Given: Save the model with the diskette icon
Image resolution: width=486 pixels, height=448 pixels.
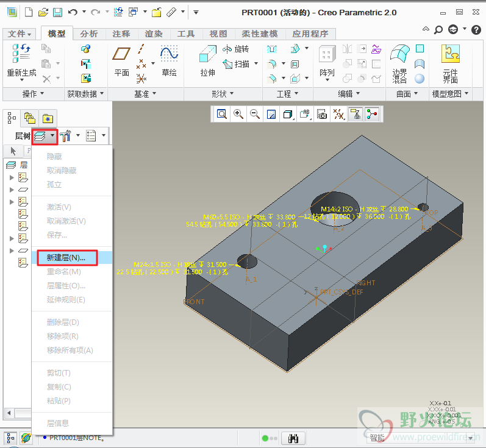Looking at the screenshot, I should click(x=57, y=12).
